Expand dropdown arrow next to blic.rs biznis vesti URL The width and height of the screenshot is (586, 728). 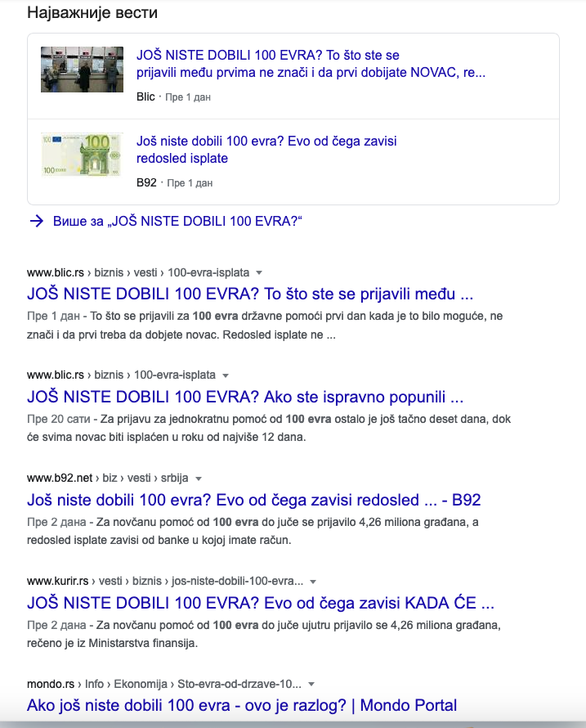point(259,272)
